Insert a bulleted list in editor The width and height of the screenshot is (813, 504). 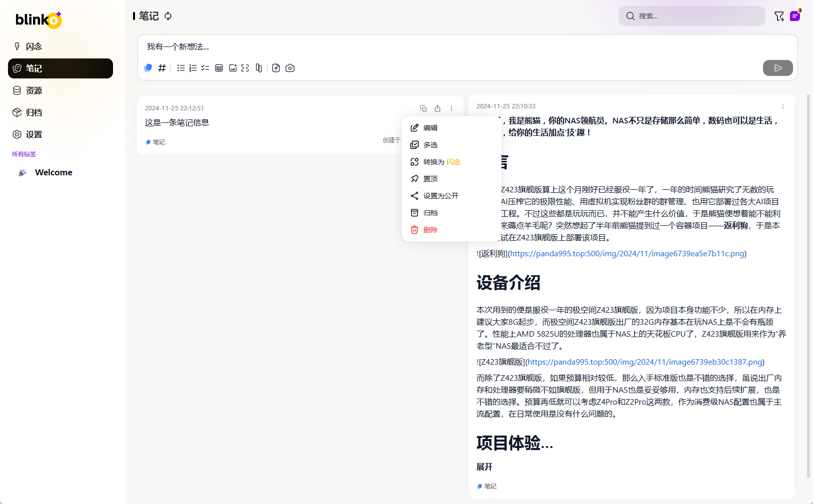point(181,68)
